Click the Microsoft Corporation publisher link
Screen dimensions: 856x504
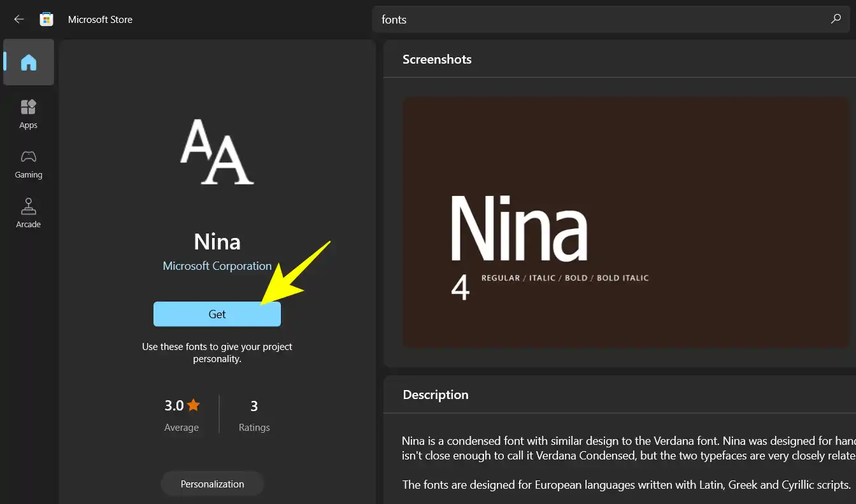[217, 265]
